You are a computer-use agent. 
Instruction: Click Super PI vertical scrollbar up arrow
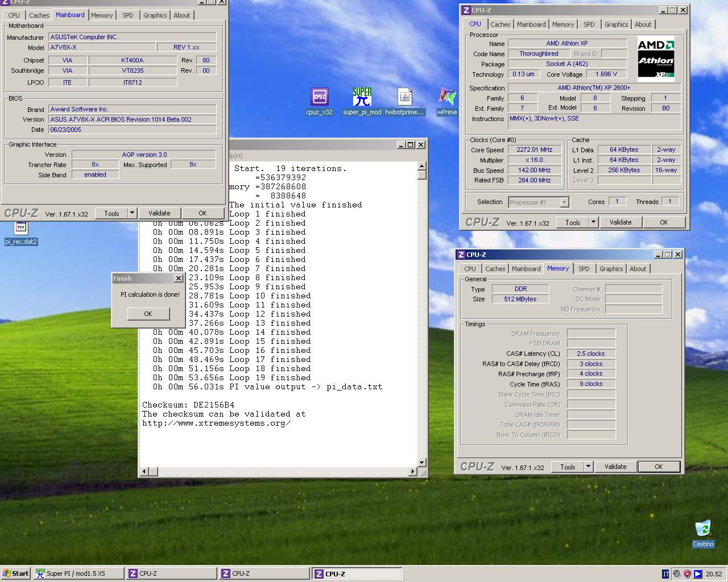[x=421, y=167]
